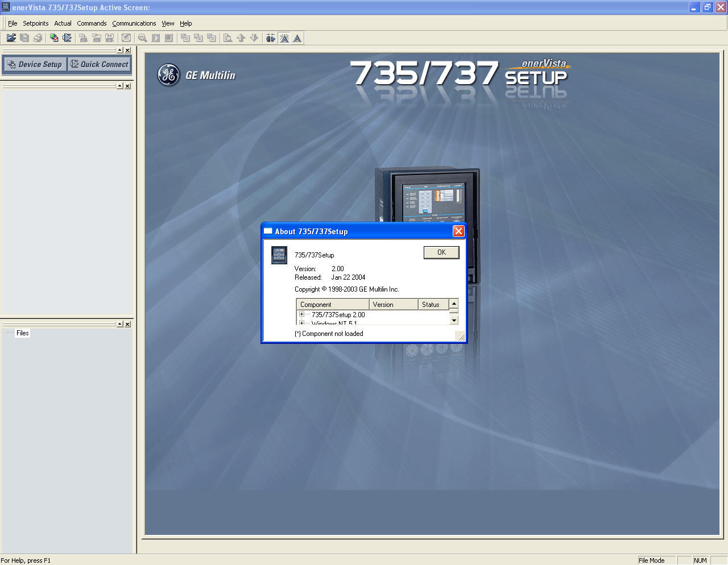Open the Help menu

coord(186,23)
